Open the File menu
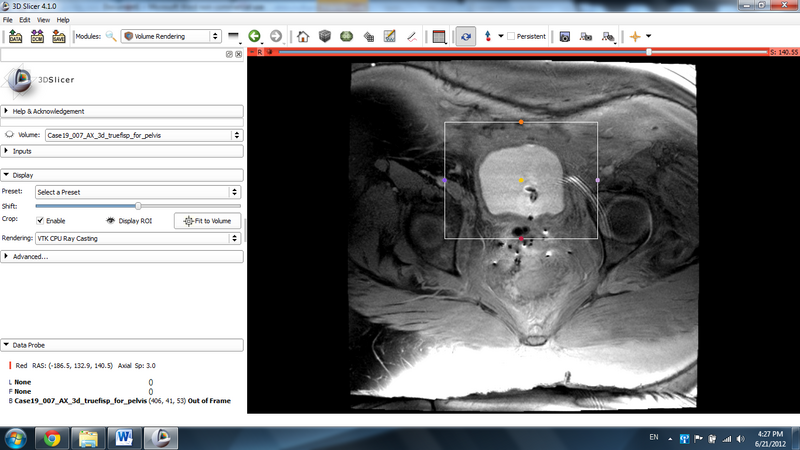Screen dimensions: 800x450 click(x=8, y=20)
